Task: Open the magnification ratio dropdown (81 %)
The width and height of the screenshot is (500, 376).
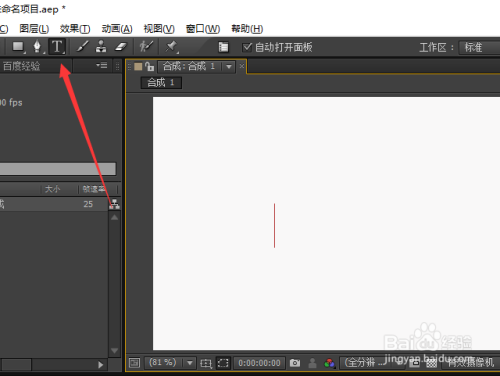Action: (170, 363)
